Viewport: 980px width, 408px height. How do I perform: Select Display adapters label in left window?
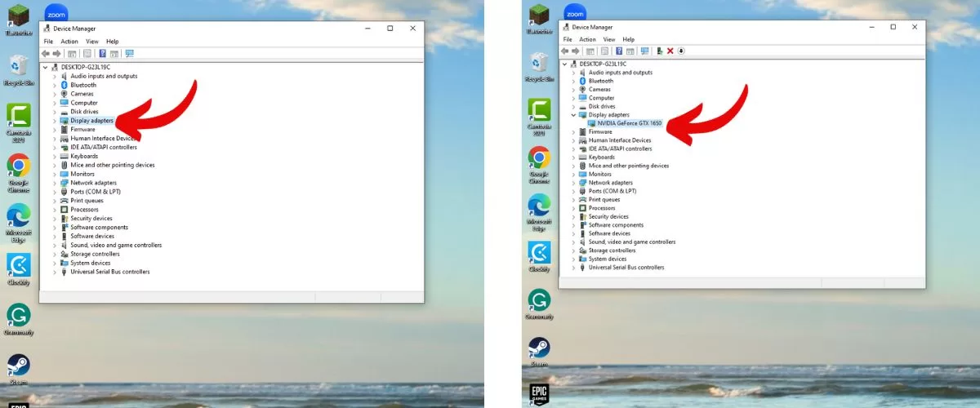tap(91, 120)
